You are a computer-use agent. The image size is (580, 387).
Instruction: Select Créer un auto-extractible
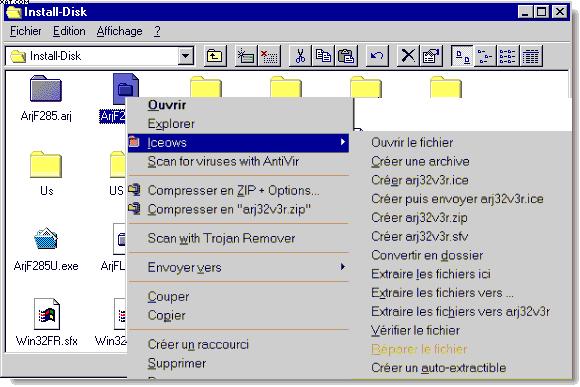pyautogui.click(x=461, y=368)
